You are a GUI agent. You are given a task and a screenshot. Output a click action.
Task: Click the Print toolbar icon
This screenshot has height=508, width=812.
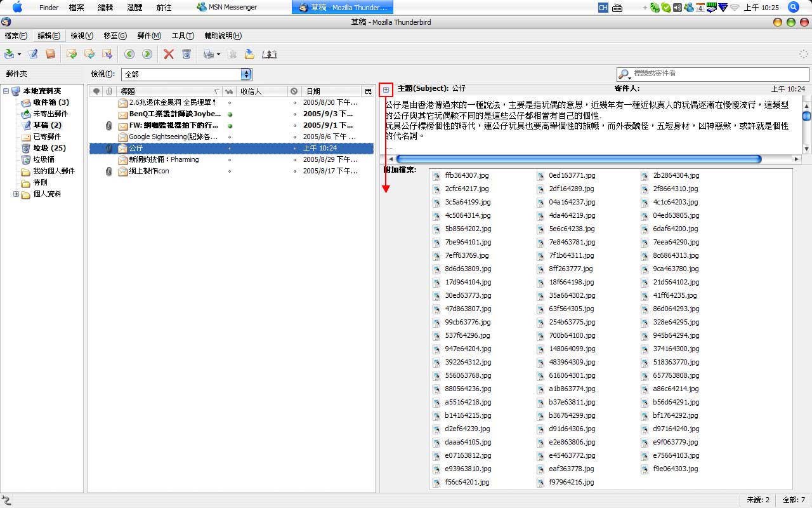208,54
